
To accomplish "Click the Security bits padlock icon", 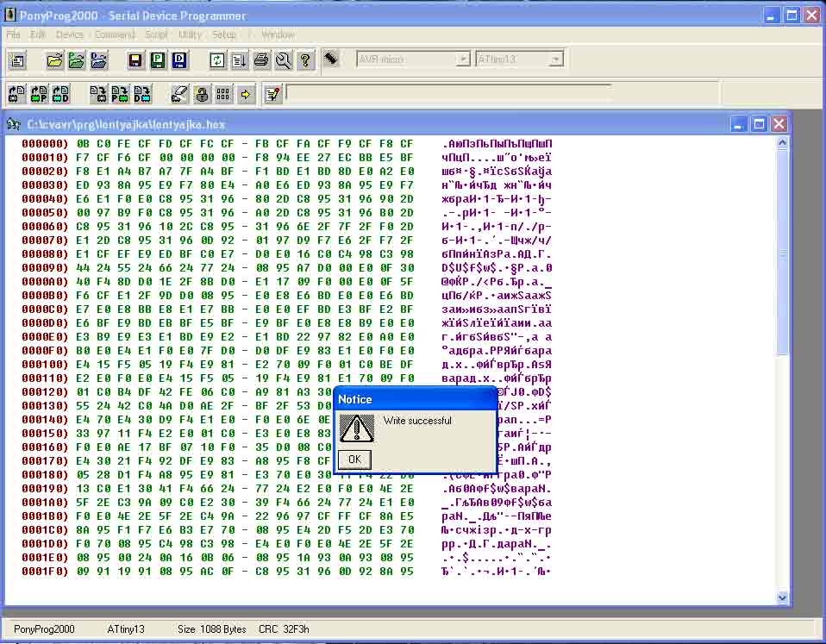I will tap(202, 94).
